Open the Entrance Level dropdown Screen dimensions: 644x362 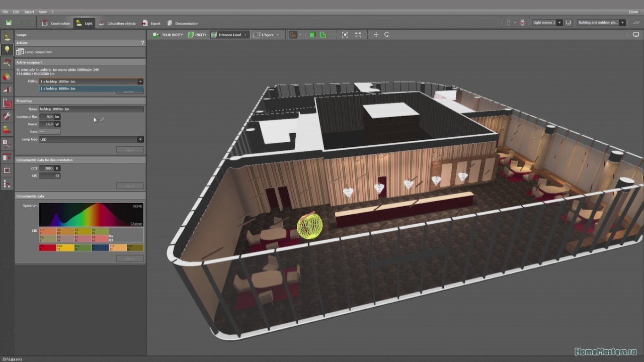coord(245,35)
